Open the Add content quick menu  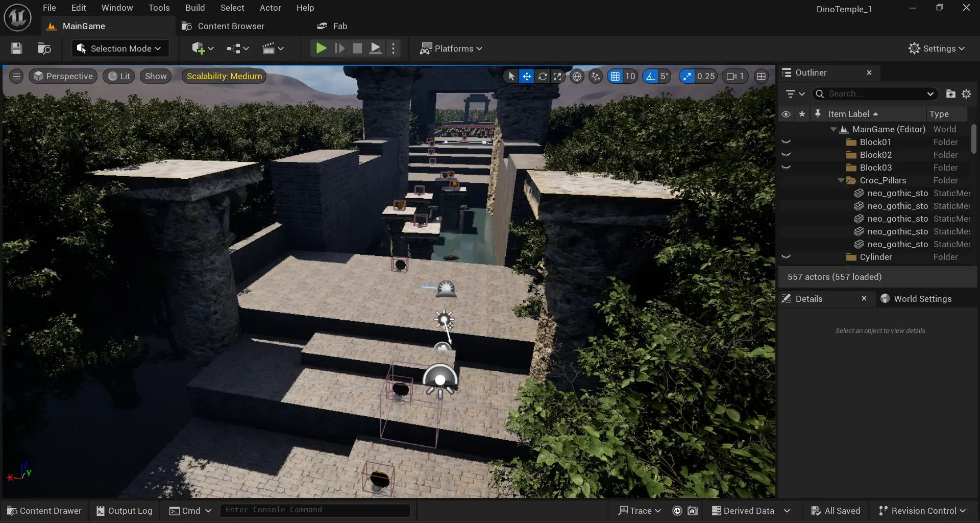[x=203, y=49]
